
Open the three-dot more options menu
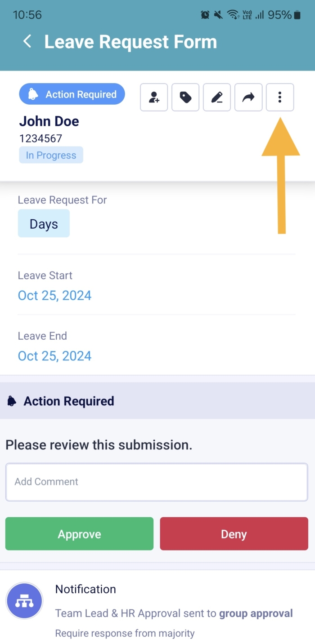tap(280, 97)
